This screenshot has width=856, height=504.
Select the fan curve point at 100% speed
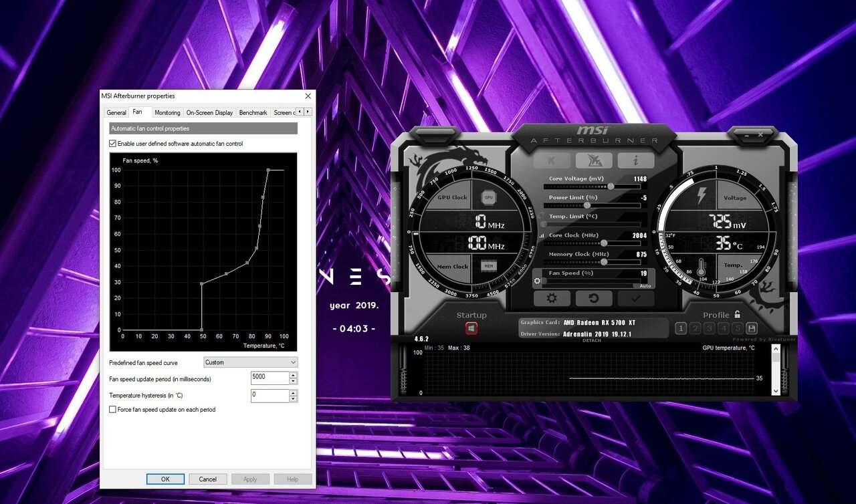click(268, 170)
